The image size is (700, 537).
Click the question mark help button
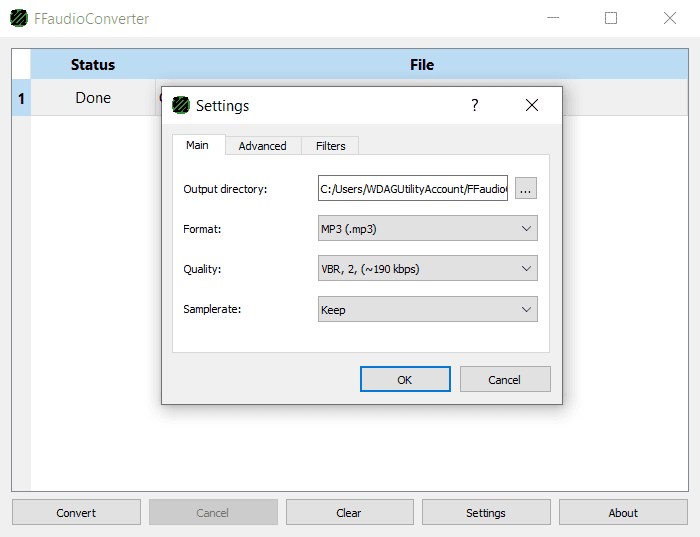click(475, 105)
